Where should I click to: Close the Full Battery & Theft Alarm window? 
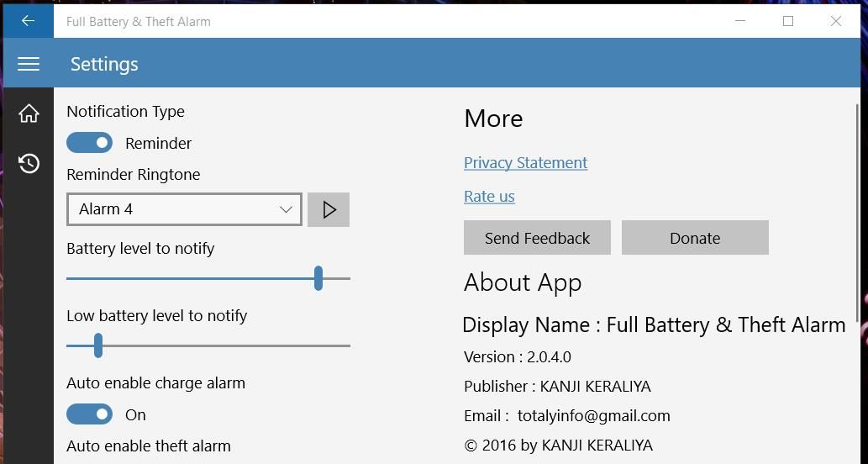tap(836, 21)
